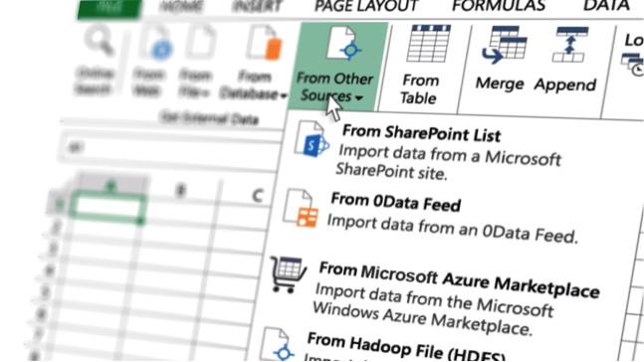This screenshot has width=644, height=362.
Task: Switch to the PAGE LAYOUT tab
Action: (x=365, y=6)
